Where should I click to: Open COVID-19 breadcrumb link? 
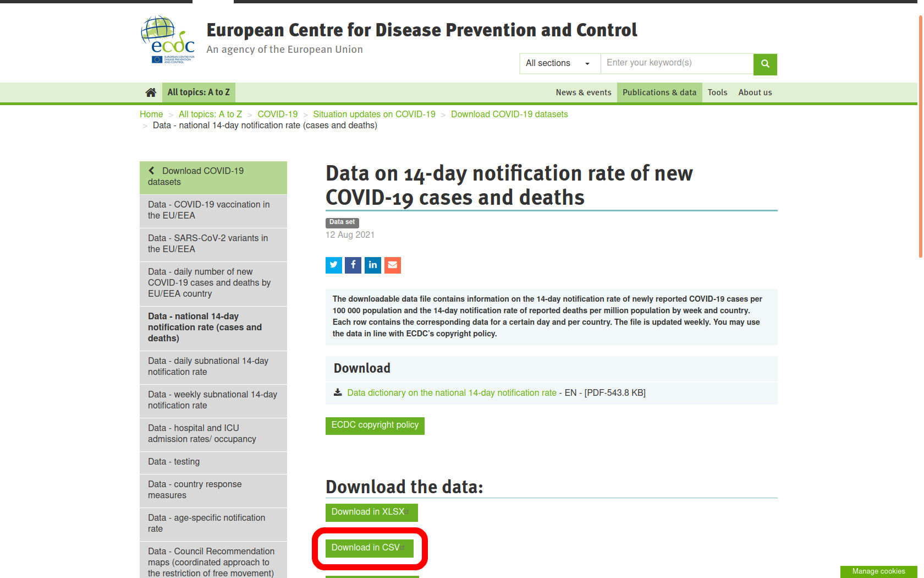coord(278,114)
